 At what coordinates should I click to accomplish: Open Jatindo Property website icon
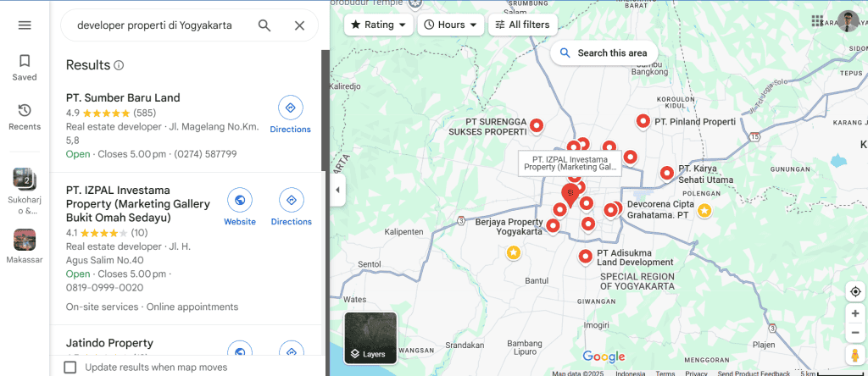(x=240, y=348)
